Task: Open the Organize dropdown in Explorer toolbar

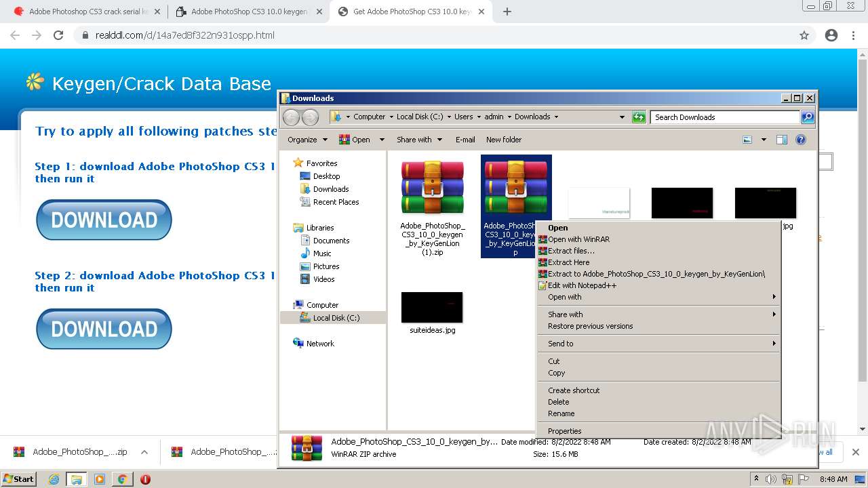Action: pos(307,140)
